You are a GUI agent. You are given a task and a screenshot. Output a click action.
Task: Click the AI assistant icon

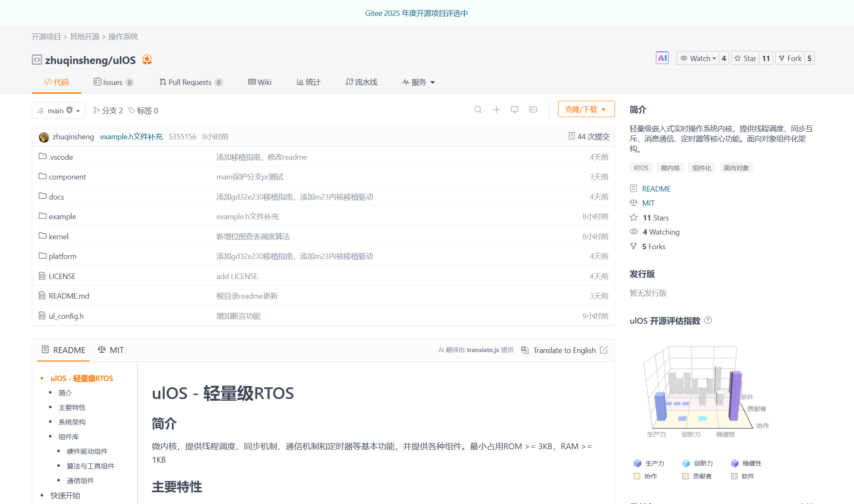click(662, 58)
